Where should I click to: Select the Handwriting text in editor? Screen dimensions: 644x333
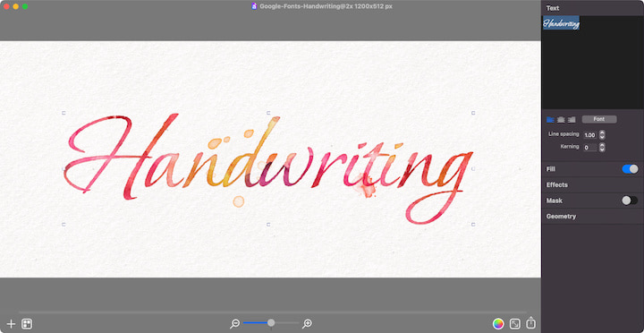click(x=561, y=23)
